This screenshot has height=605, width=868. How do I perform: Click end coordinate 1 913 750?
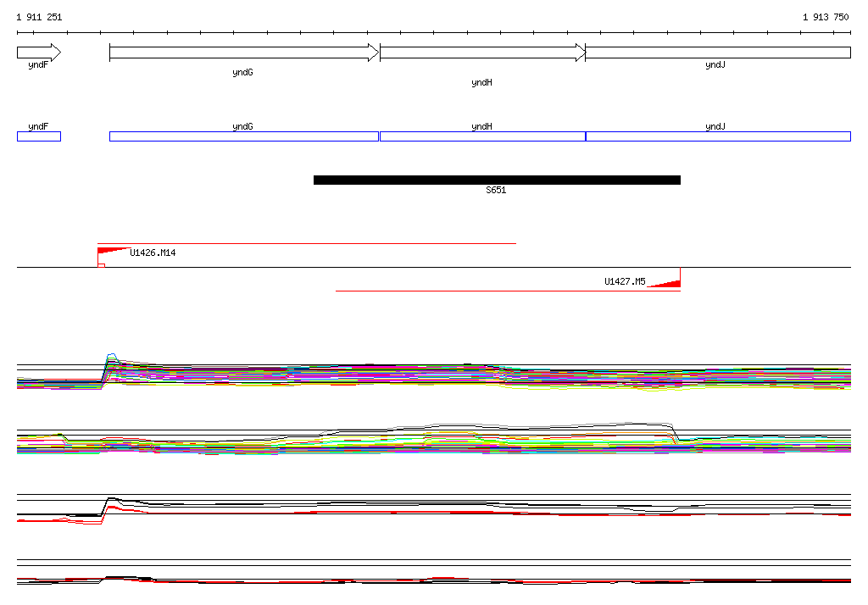826,17
